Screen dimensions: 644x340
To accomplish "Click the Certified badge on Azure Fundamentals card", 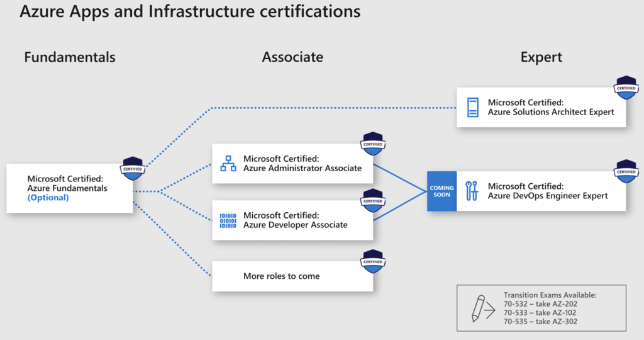I will (133, 169).
